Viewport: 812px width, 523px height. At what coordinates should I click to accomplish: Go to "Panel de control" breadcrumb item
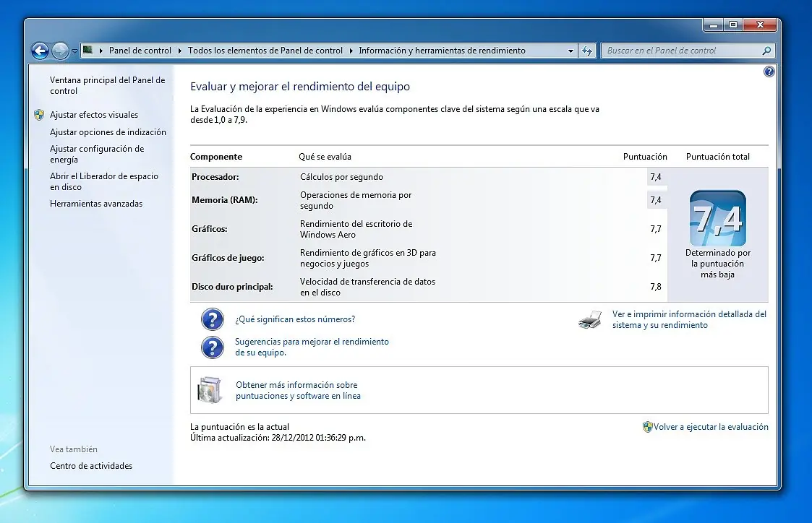click(x=140, y=51)
